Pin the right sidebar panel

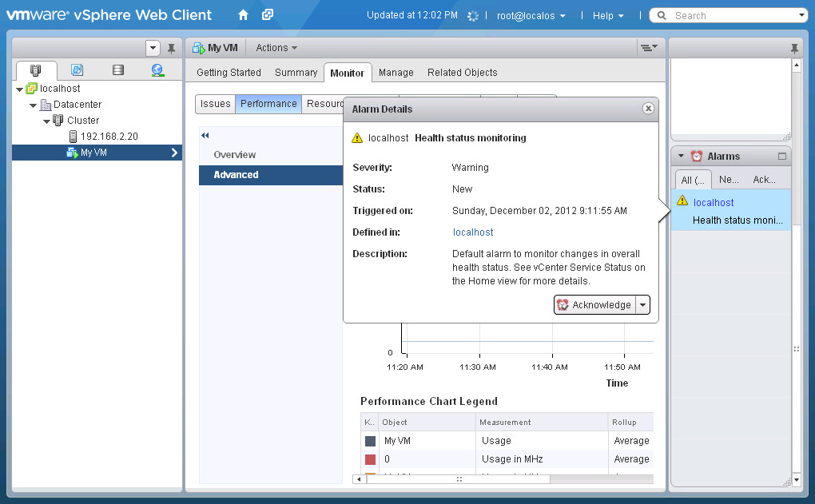(x=794, y=48)
